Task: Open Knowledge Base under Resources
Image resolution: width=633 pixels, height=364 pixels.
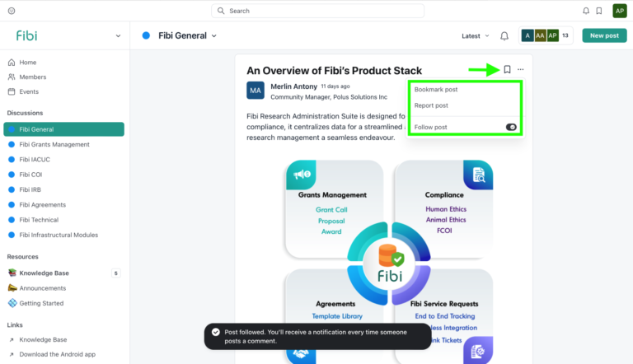Action: click(x=44, y=273)
